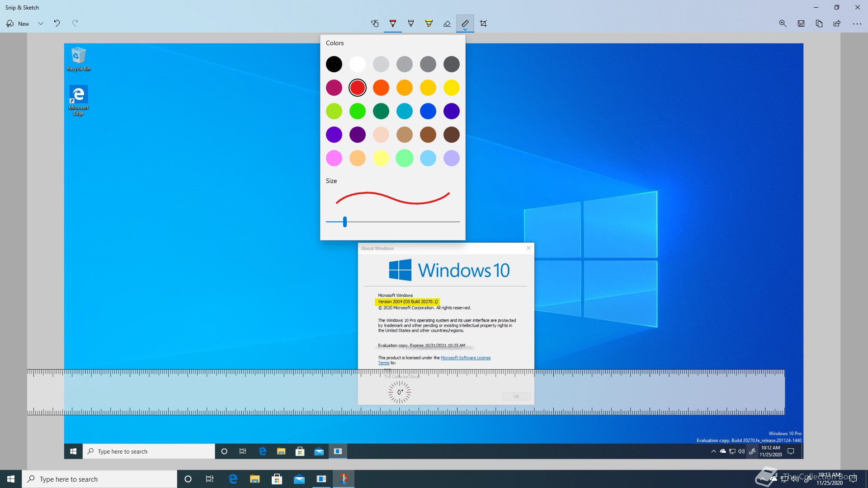Undo the last stroke
The image size is (868, 488).
[x=57, y=23]
